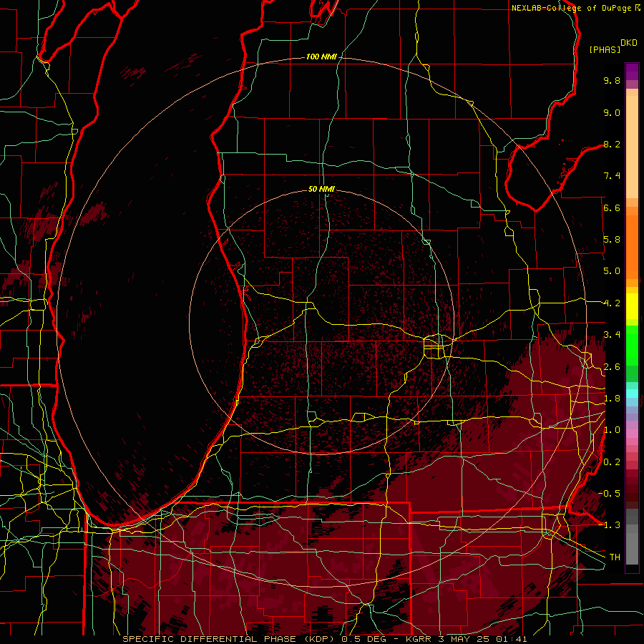The width and height of the screenshot is (644, 644).
Task: Select the 5.0 scale label
Action: pyautogui.click(x=612, y=271)
